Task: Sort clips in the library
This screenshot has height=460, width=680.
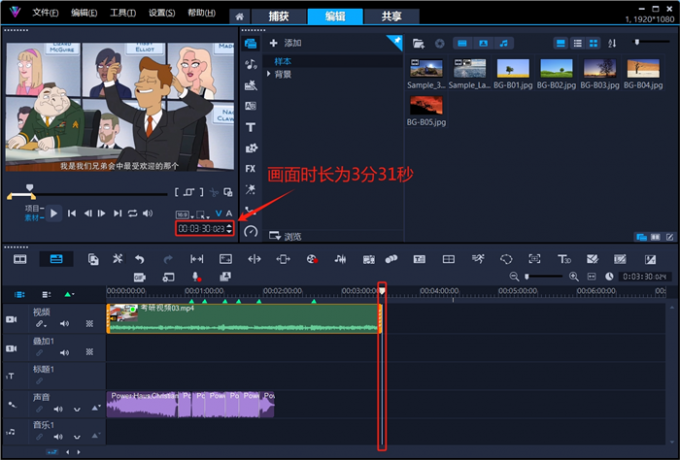Action: (x=612, y=43)
